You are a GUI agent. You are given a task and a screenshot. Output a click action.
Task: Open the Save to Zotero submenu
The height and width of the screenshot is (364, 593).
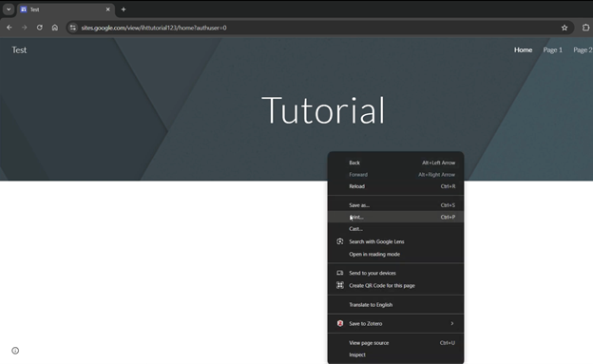tap(395, 323)
